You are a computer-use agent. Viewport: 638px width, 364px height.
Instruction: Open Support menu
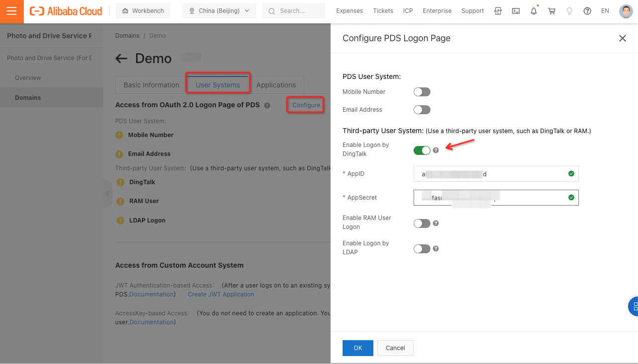coord(473,11)
